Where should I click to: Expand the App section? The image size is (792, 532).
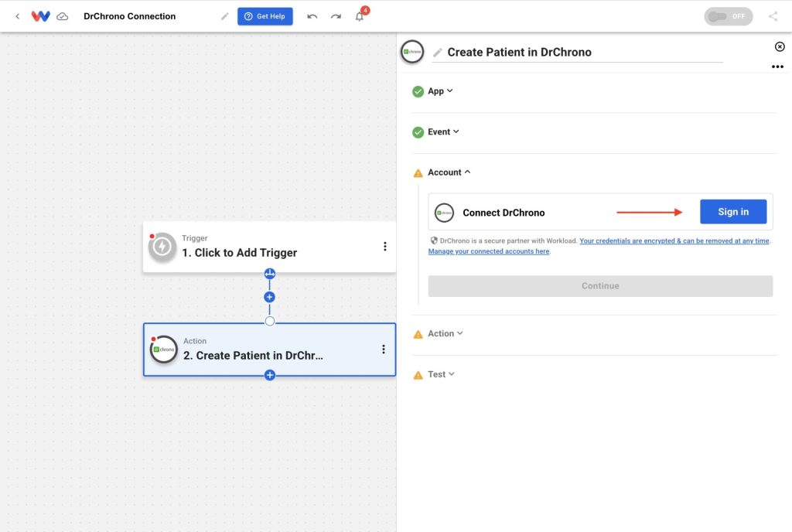click(x=440, y=90)
